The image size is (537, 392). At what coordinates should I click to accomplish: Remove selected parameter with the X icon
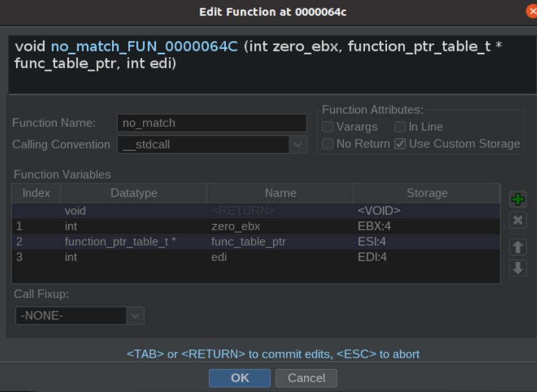pyautogui.click(x=518, y=220)
